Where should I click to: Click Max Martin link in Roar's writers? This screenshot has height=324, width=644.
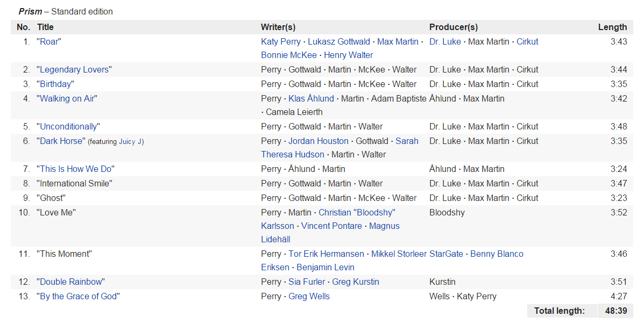click(398, 42)
